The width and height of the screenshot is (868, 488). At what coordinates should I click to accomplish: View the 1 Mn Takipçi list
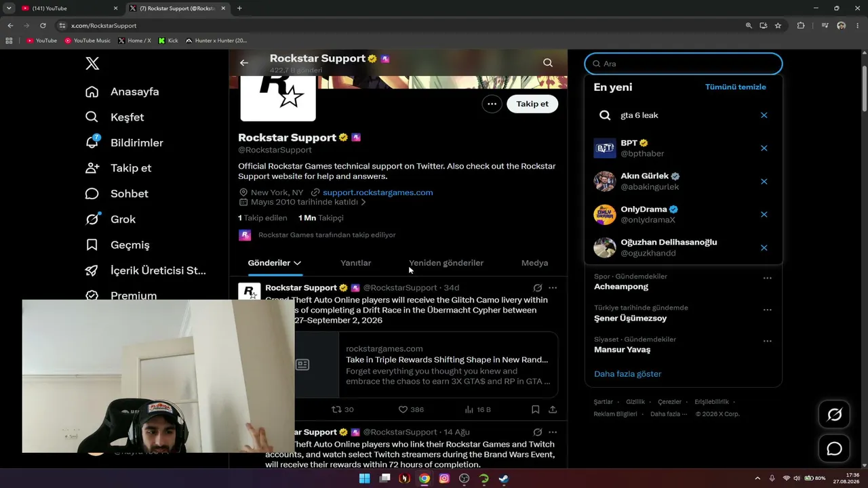tap(321, 218)
